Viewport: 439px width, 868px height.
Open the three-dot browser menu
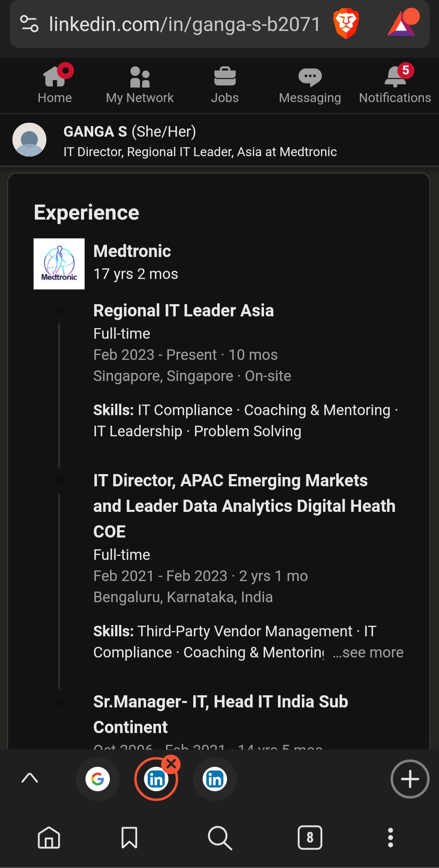[391, 838]
